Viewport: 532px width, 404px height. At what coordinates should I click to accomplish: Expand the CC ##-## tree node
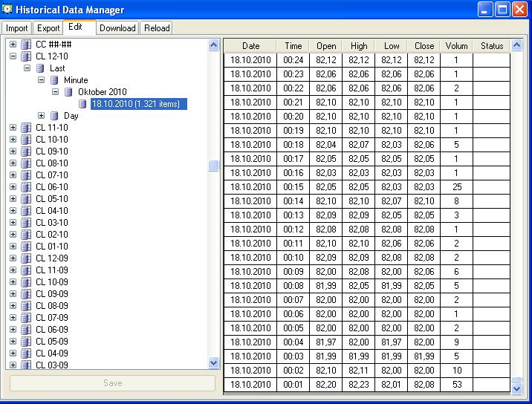(x=13, y=45)
